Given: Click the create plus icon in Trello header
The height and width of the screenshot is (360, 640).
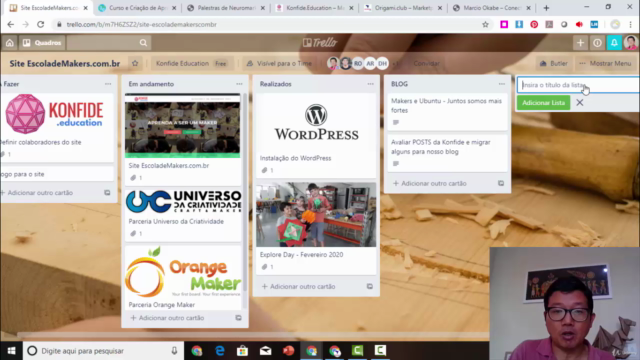Looking at the screenshot, I should click(580, 43).
